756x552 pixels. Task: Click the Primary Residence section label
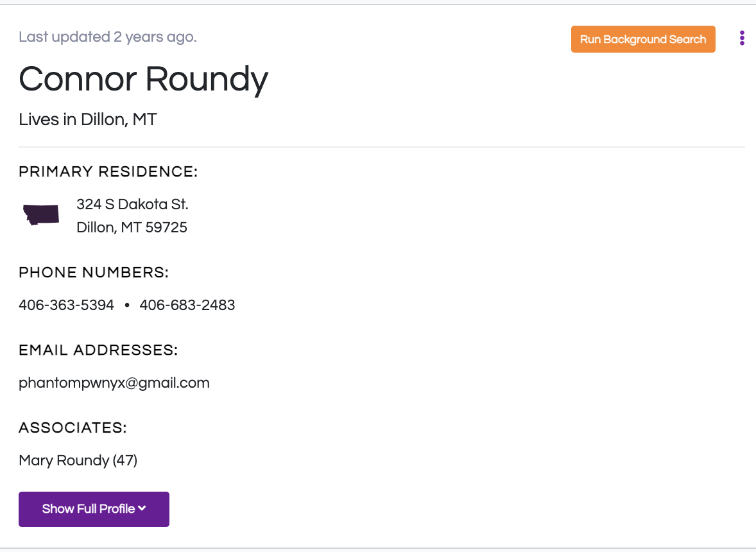coord(108,171)
